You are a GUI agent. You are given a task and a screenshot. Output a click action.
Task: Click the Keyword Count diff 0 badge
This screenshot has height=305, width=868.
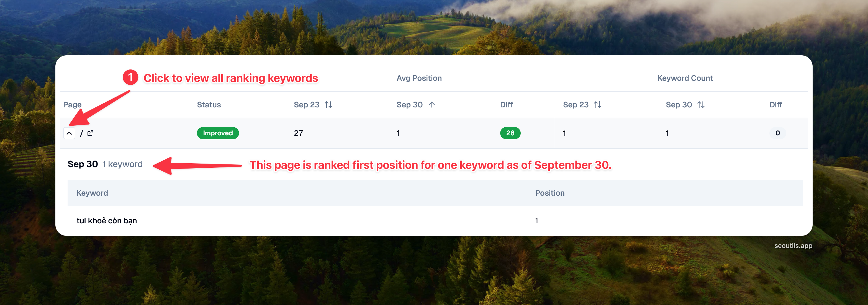[777, 133]
